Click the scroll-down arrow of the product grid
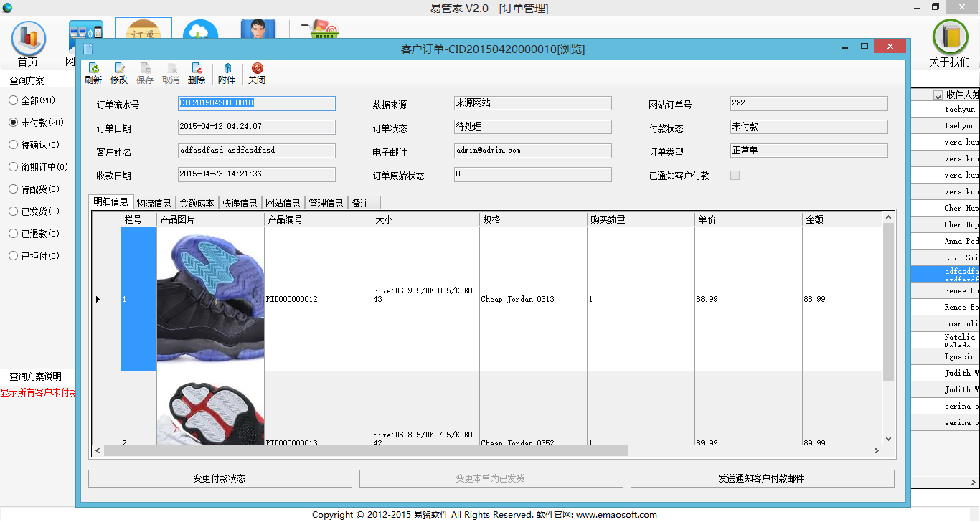This screenshot has width=980, height=522. click(888, 438)
